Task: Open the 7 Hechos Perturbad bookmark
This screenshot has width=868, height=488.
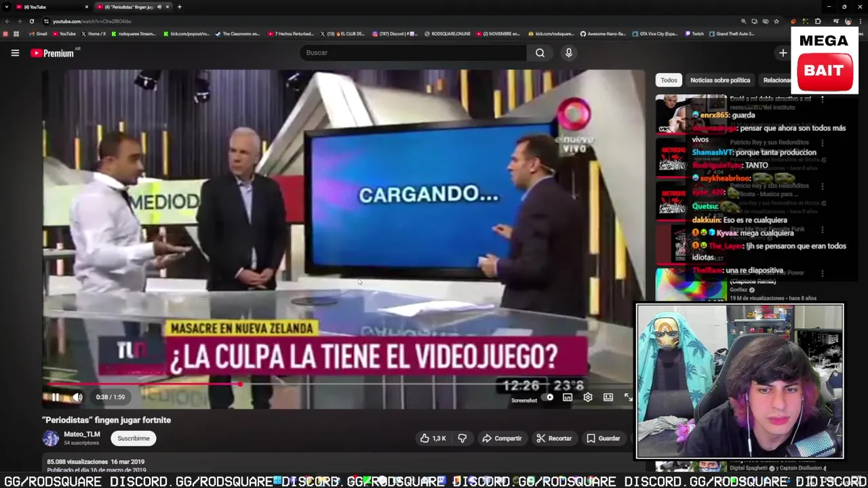Action: pos(292,34)
